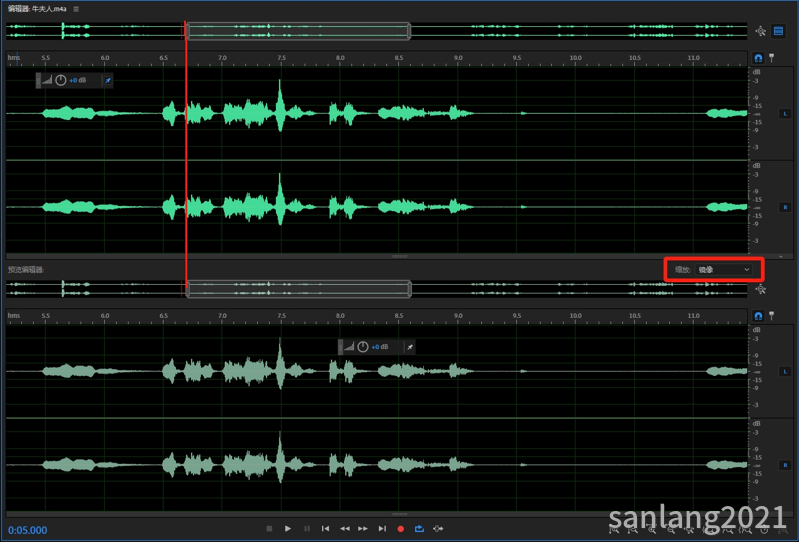This screenshot has width=799, height=542.
Task: Click the hms time format label on top ruler
Action: (x=14, y=58)
